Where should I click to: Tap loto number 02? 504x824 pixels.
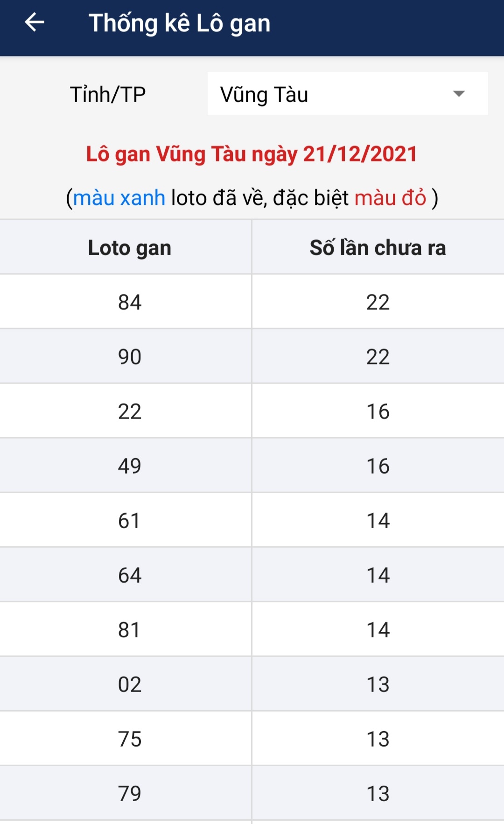coord(130,684)
